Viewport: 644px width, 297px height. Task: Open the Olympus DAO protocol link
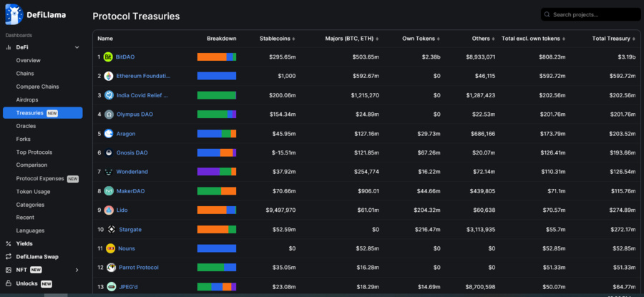click(135, 115)
